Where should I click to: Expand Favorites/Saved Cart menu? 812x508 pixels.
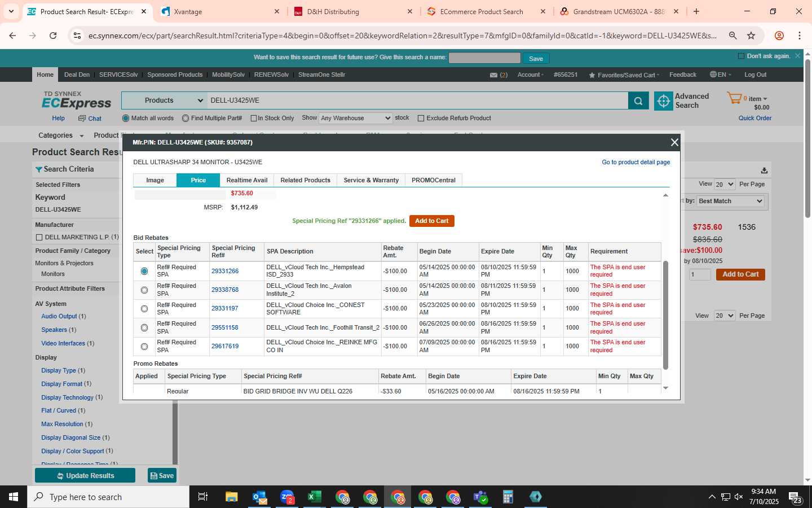pyautogui.click(x=624, y=75)
